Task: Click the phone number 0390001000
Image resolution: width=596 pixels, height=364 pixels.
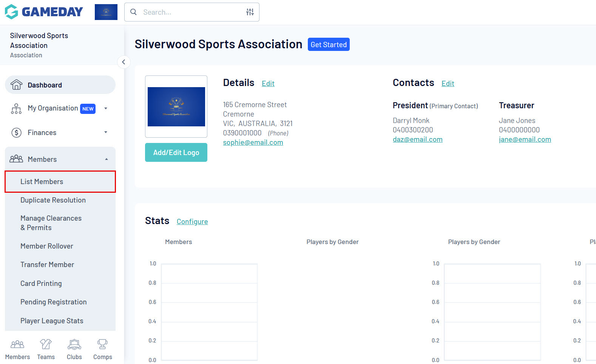Action: 242,133
